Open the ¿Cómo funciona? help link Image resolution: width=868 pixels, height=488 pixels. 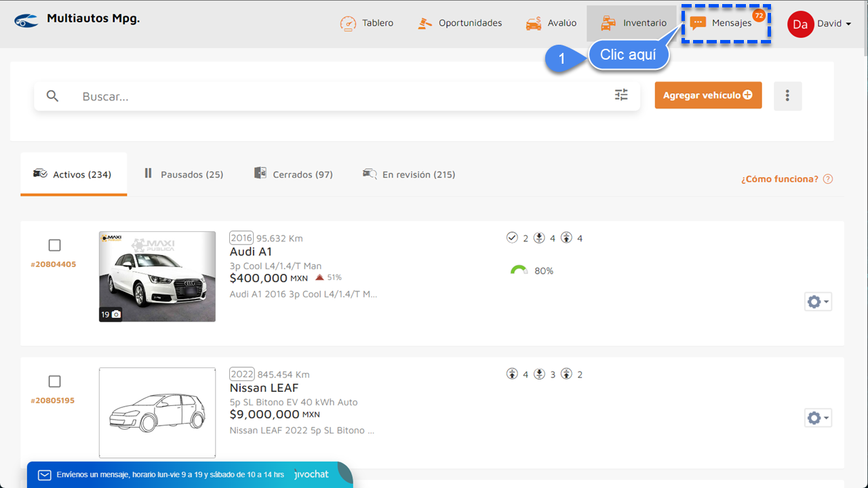(779, 179)
